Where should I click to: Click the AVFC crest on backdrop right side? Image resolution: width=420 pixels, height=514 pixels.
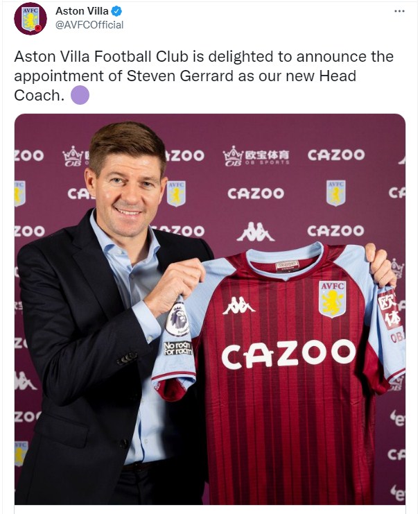[x=336, y=192]
